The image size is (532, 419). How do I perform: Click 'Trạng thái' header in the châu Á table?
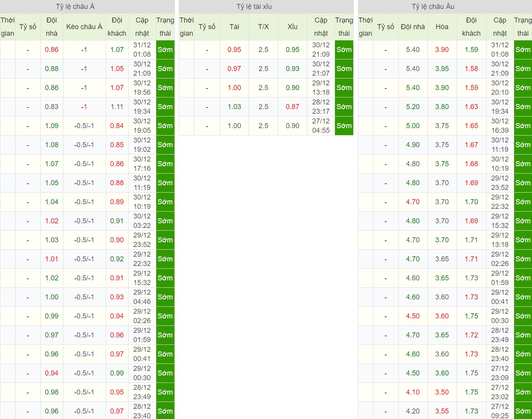click(x=165, y=27)
